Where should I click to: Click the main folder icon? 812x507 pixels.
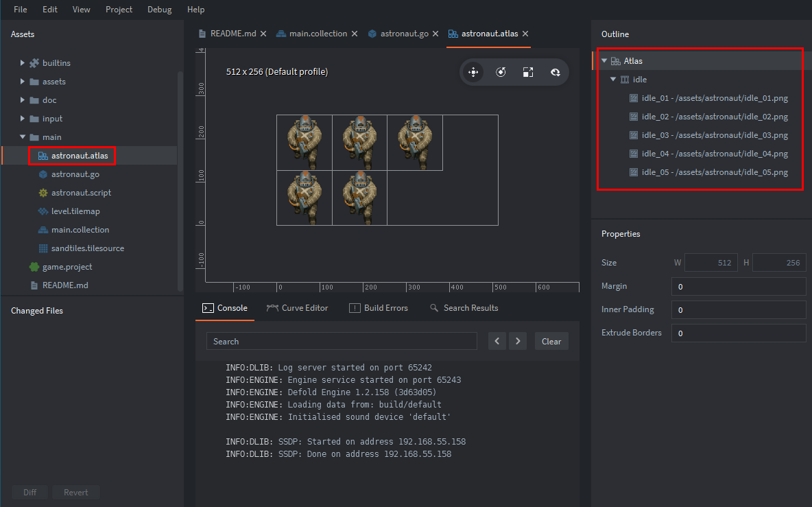tap(34, 137)
